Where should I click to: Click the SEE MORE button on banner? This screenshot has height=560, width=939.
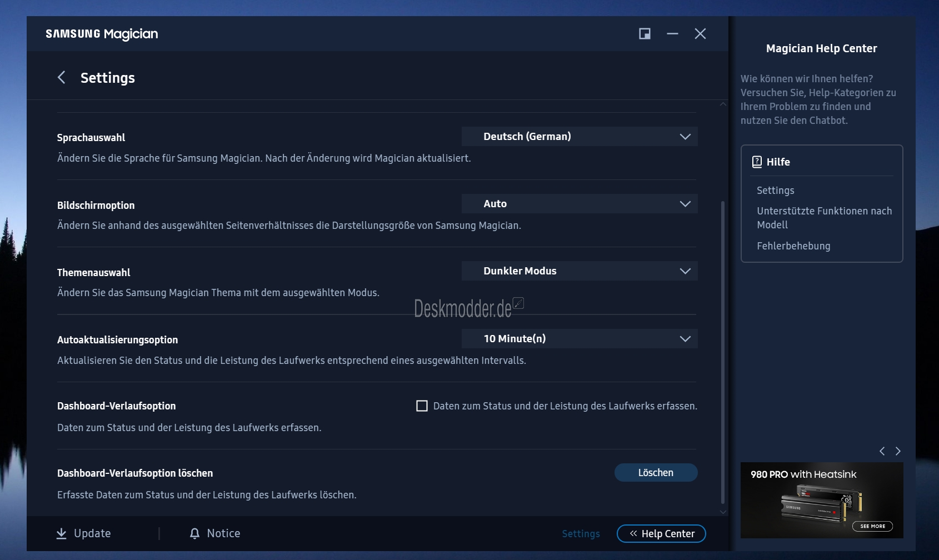coord(872,526)
